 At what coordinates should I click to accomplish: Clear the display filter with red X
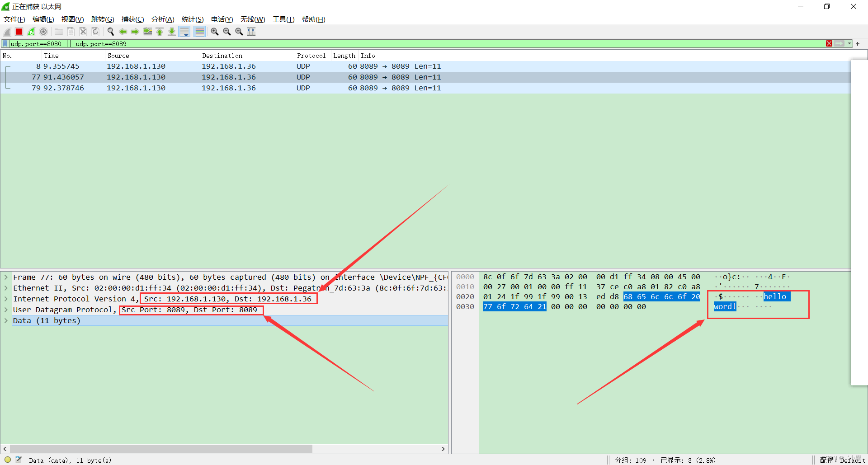click(829, 44)
